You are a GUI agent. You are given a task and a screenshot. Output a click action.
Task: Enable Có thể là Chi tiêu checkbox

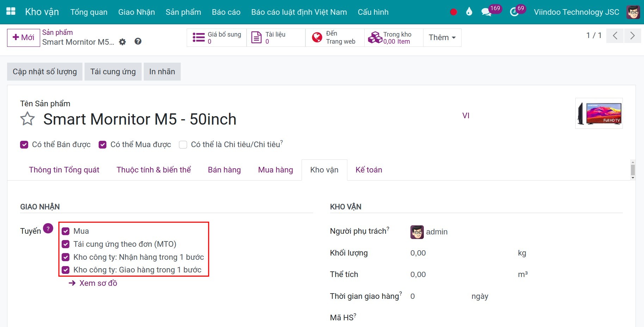pos(183,145)
